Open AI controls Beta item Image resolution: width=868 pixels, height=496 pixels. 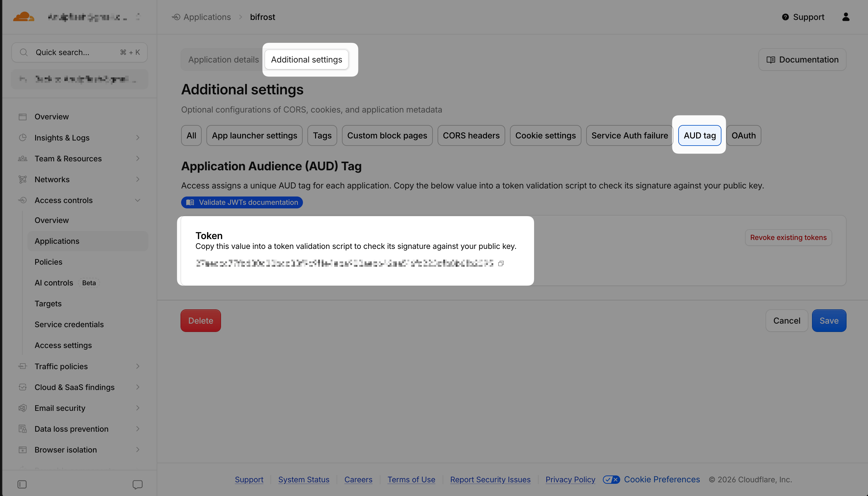[67, 283]
